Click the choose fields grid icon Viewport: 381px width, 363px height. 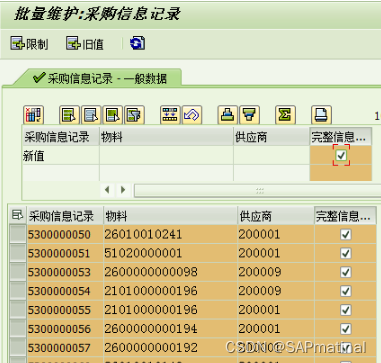[34, 115]
